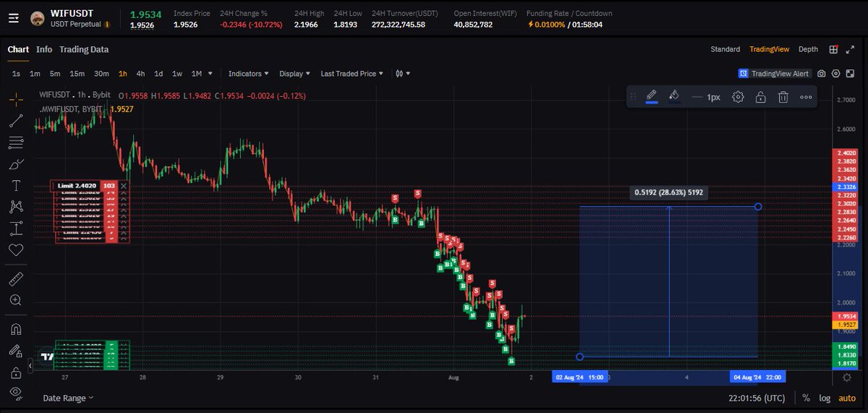Click the TradingView Alert button

tap(774, 74)
